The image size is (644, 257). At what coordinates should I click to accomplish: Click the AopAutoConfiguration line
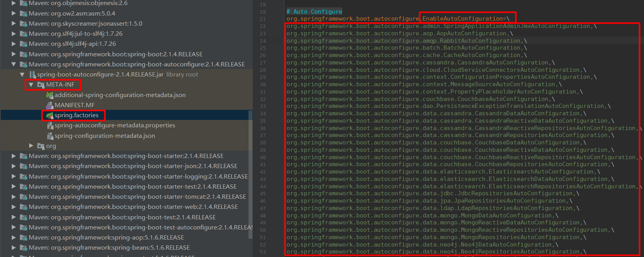(399, 33)
